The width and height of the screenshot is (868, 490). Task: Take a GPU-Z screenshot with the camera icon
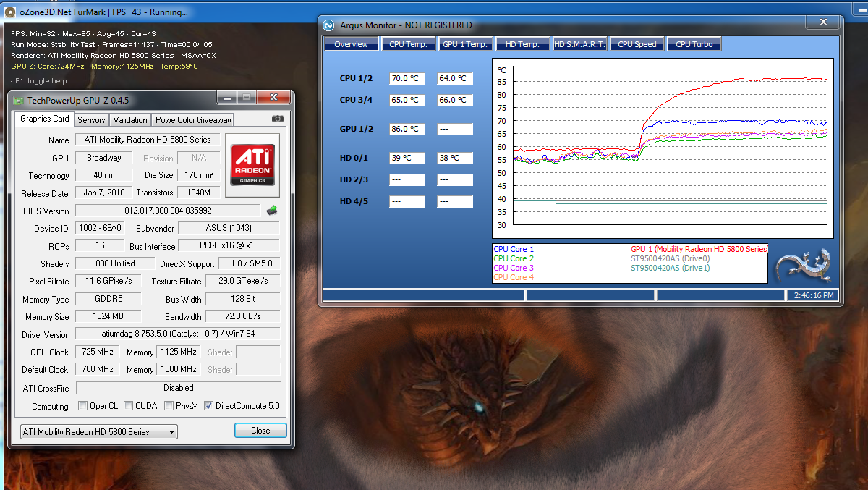tap(277, 119)
